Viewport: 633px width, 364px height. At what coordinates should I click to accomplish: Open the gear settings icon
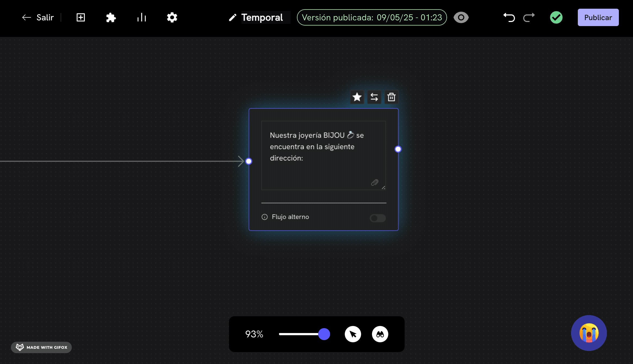172,17
